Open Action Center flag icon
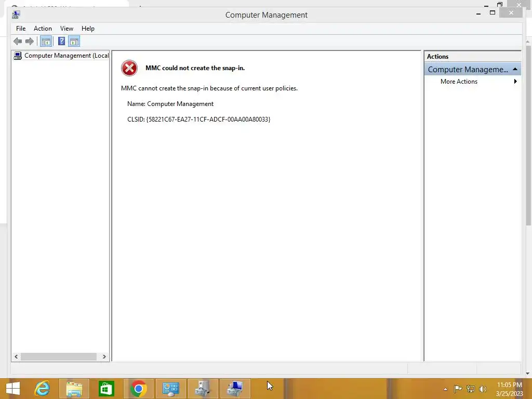The height and width of the screenshot is (399, 532). point(458,389)
